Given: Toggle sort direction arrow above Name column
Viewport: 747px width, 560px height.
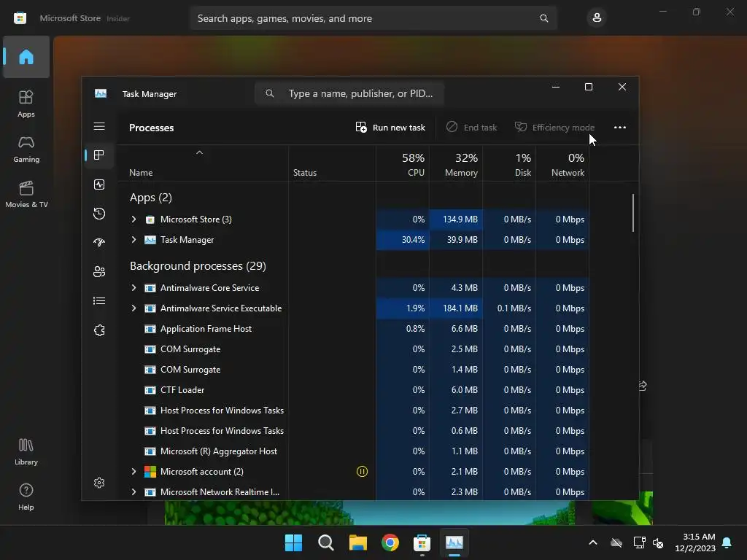Looking at the screenshot, I should point(200,152).
